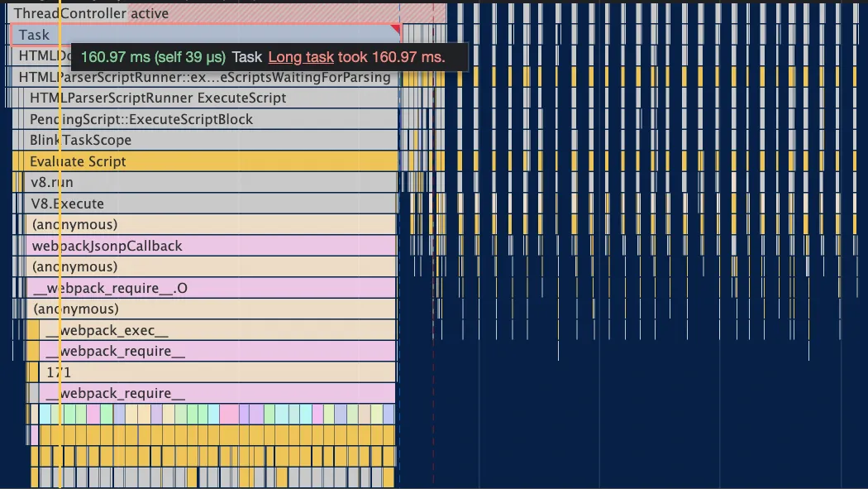Open the 'Long task' link in tooltip

coord(301,57)
